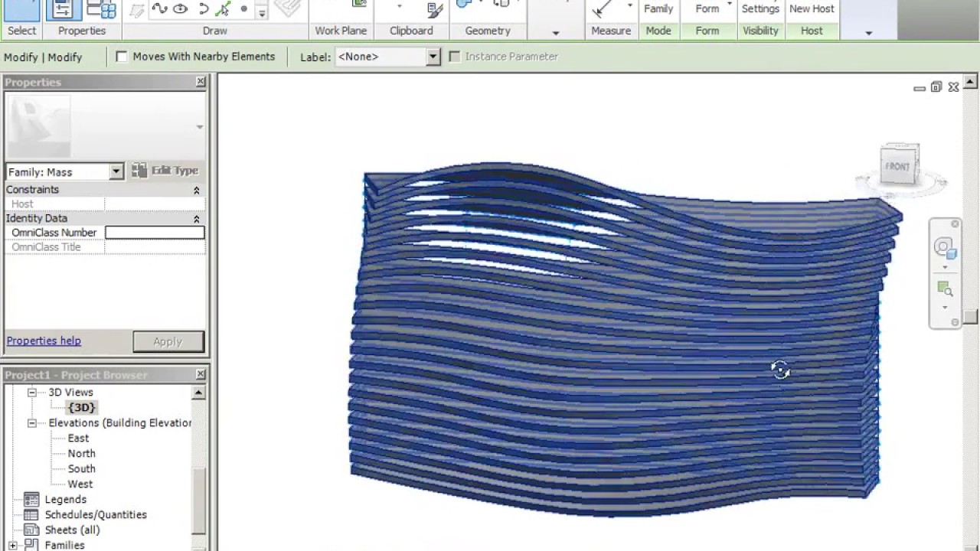980x551 pixels.
Task: Open the South elevation view
Action: [81, 468]
